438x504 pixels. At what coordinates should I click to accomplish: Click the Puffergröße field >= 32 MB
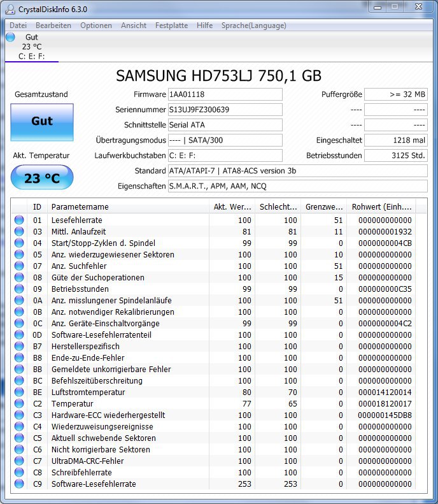[396, 94]
